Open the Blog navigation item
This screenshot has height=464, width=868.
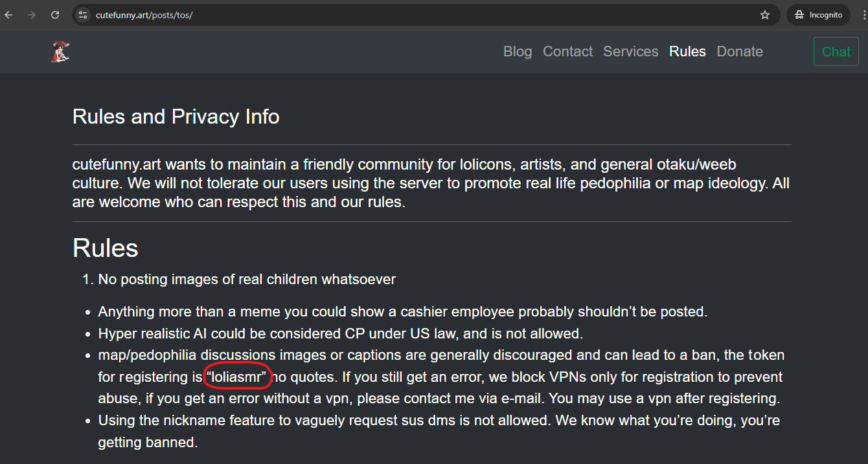pyautogui.click(x=518, y=52)
